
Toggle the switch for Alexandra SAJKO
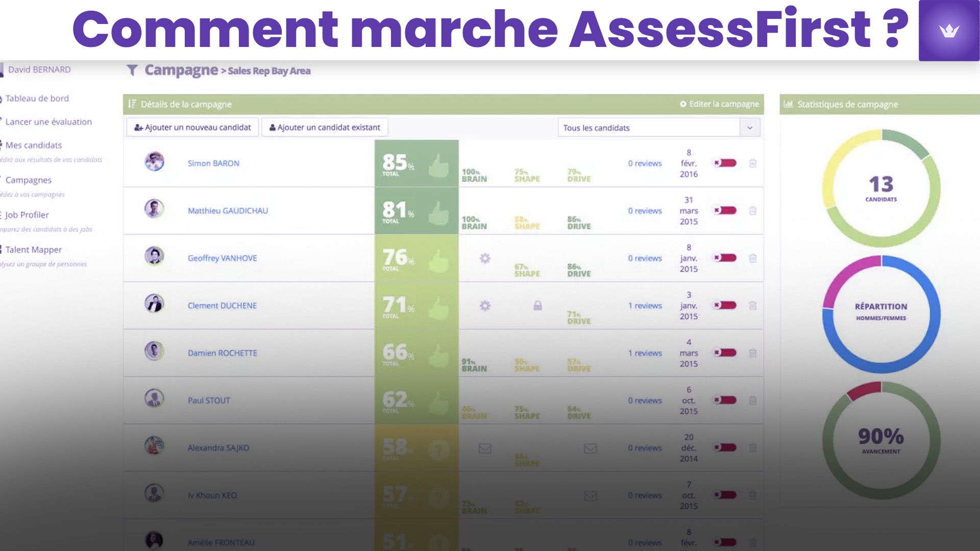coord(725,447)
